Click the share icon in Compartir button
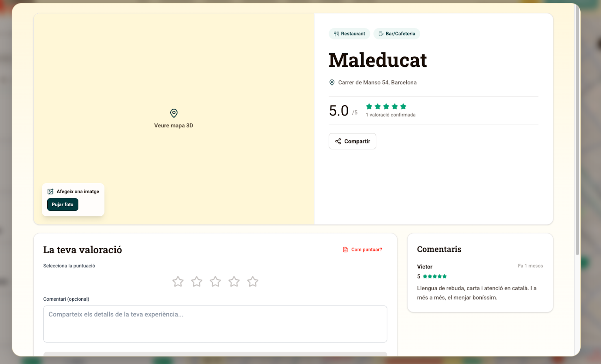Image resolution: width=601 pixels, height=364 pixels. pyautogui.click(x=338, y=141)
